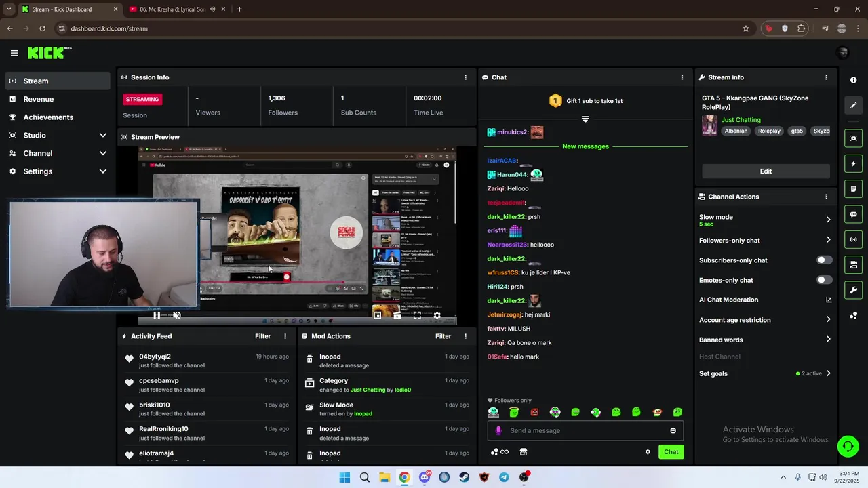Click the Albanian tag chip
The image size is (868, 488).
coord(736,131)
